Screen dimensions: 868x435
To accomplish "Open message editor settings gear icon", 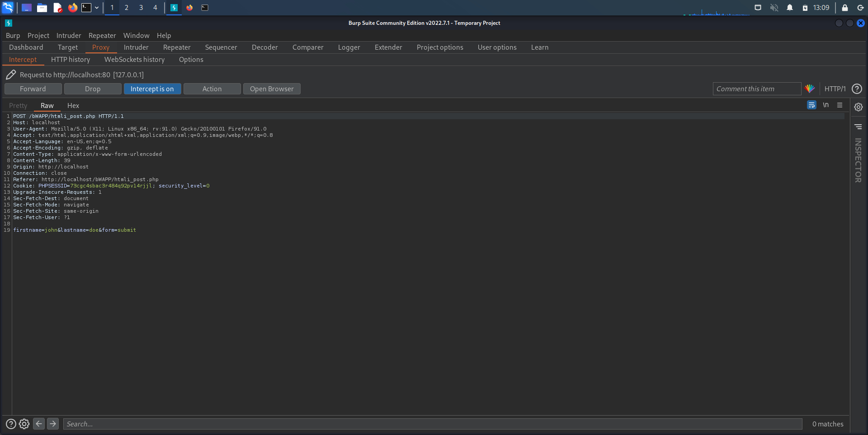I will (x=858, y=107).
